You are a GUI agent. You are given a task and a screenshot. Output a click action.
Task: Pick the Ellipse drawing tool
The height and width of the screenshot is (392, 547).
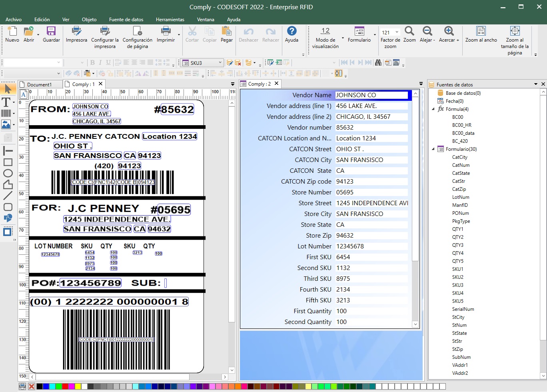[8, 173]
